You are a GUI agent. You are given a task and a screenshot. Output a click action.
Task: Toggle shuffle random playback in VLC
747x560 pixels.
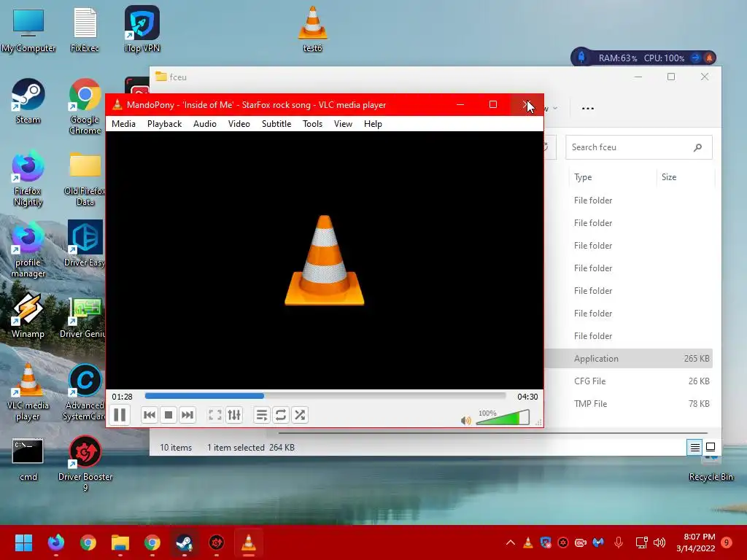[300, 415]
